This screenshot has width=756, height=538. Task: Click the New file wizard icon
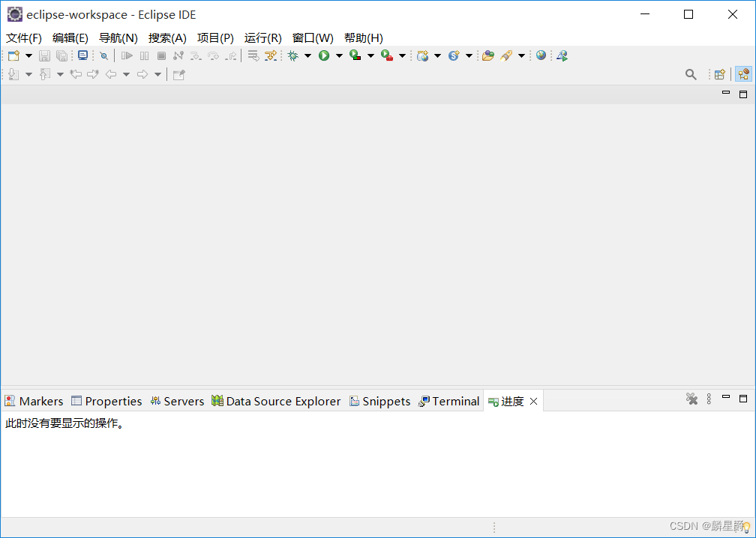coord(13,55)
